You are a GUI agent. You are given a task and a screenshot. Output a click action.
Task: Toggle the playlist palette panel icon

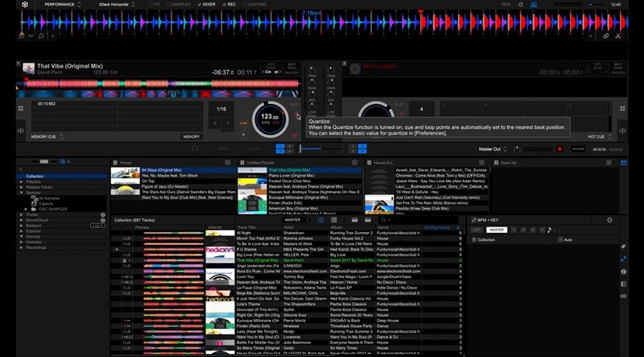coord(623,163)
